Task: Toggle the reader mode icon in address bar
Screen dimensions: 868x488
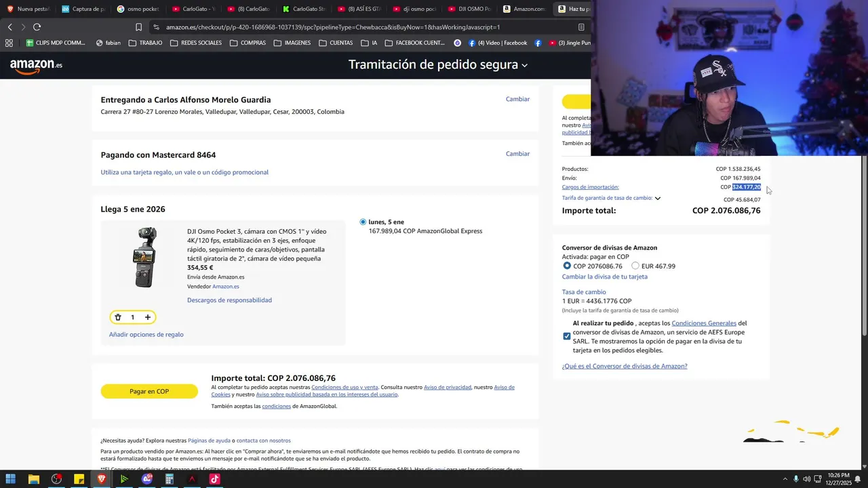Action: click(581, 27)
